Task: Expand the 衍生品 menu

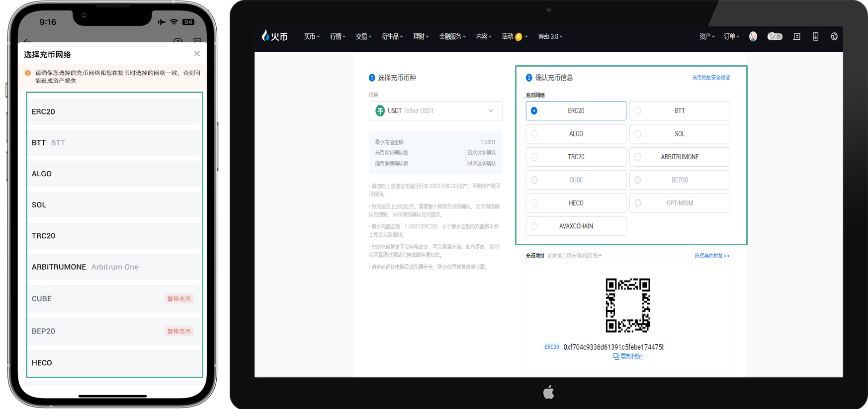Action: [x=392, y=36]
